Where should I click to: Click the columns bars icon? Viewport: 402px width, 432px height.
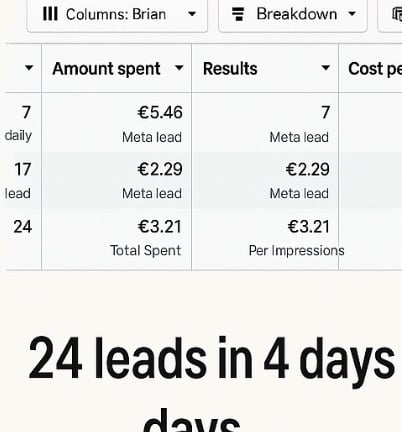(50, 14)
